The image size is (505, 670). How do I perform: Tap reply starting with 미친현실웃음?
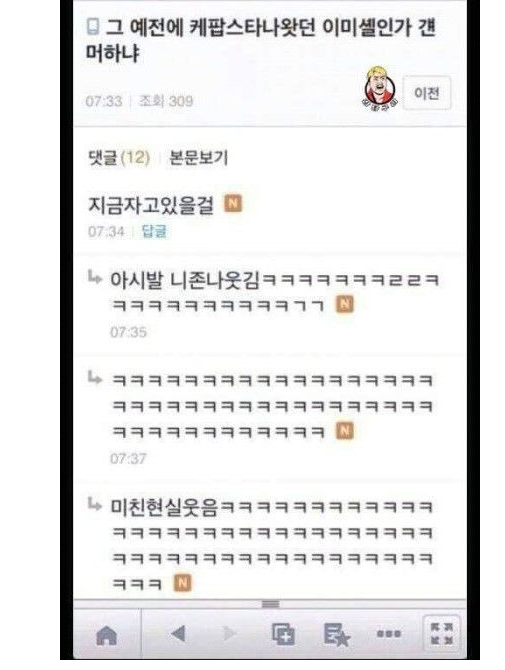pyautogui.click(x=272, y=545)
